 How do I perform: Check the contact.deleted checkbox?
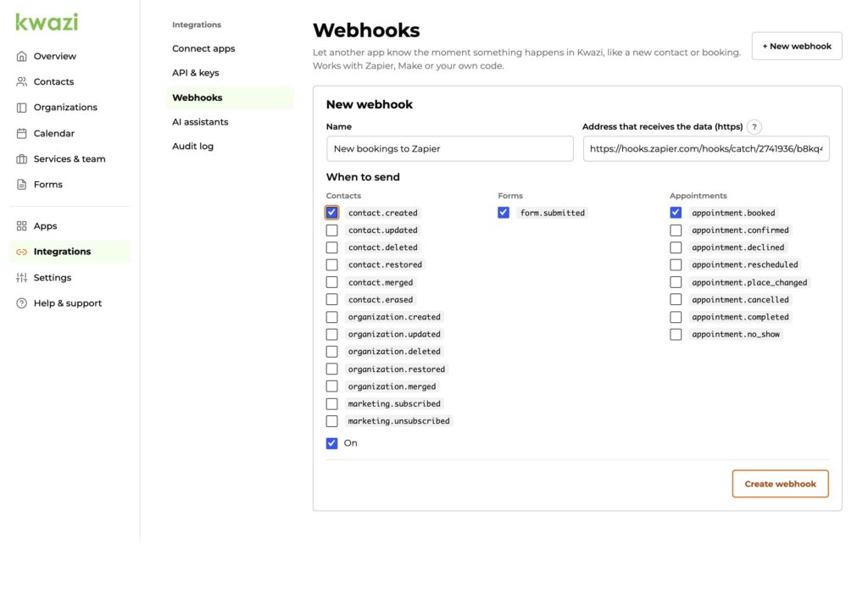click(331, 247)
